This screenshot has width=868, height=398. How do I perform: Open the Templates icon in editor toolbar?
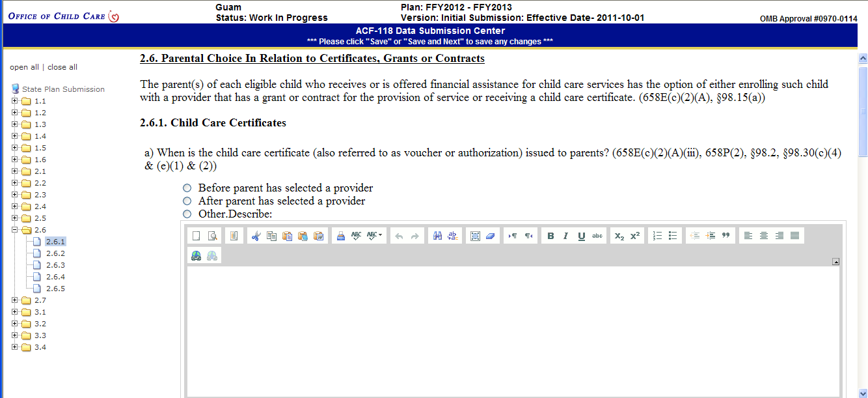(234, 236)
